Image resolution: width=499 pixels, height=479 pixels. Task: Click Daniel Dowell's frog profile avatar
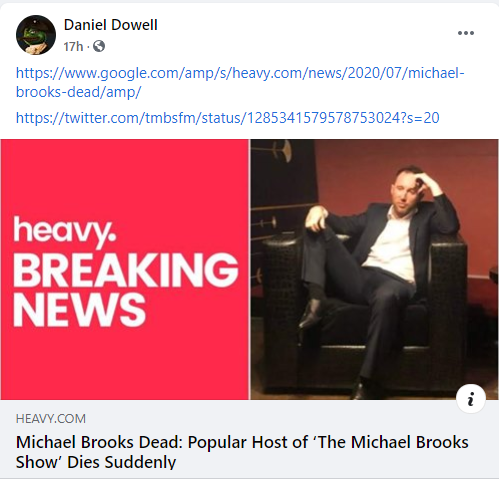click(x=36, y=35)
